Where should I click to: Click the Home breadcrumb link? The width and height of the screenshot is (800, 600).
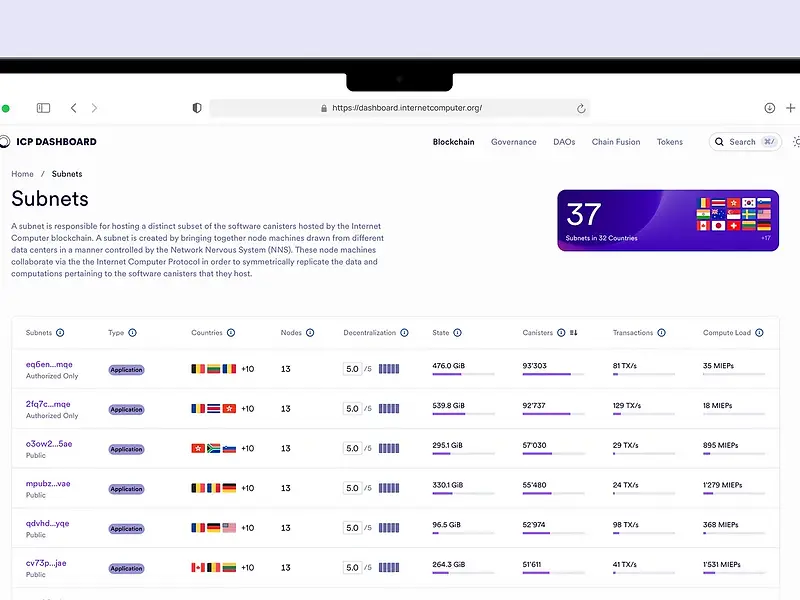(x=22, y=174)
